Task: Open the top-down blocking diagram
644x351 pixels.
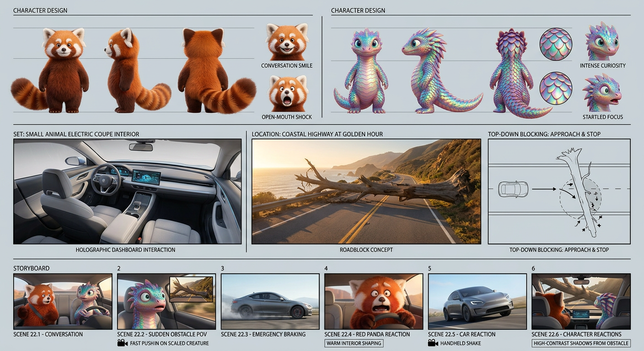Action: (x=559, y=191)
